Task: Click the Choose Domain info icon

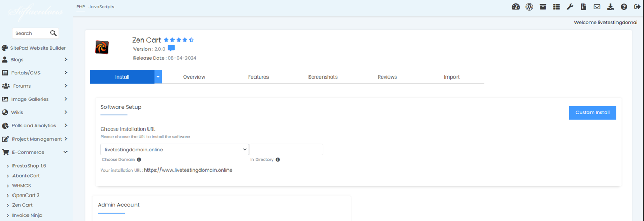Action: click(139, 160)
